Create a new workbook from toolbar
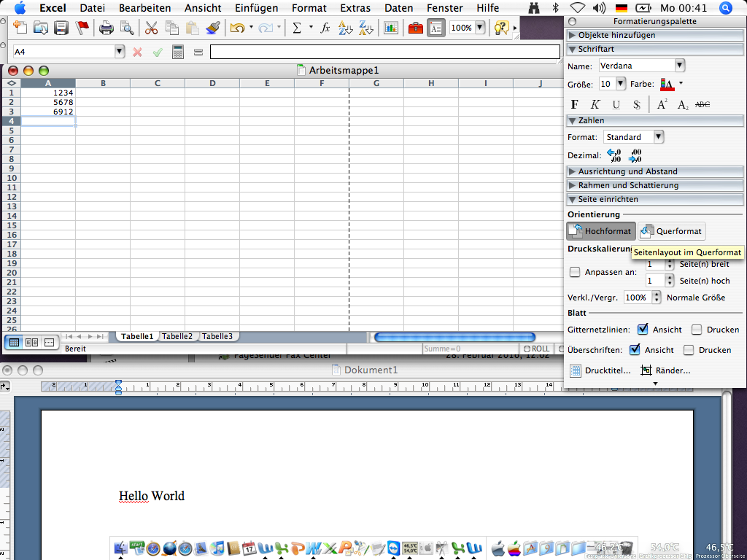Screen dimensions: 747x560 click(x=20, y=28)
